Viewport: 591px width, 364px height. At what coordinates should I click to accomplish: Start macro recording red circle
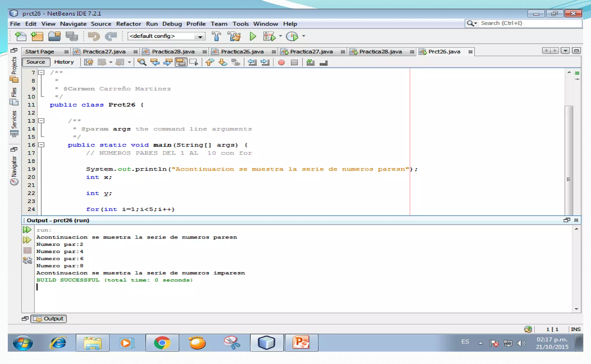281,62
